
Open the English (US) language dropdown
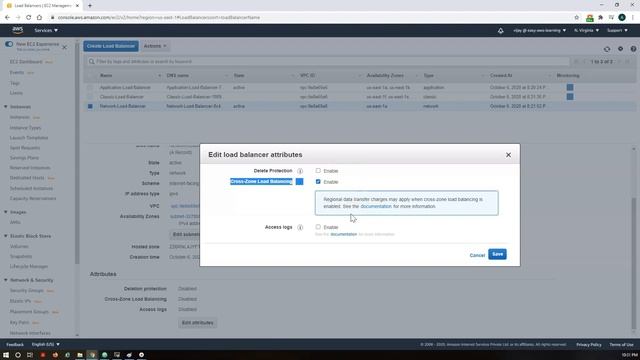point(46,344)
